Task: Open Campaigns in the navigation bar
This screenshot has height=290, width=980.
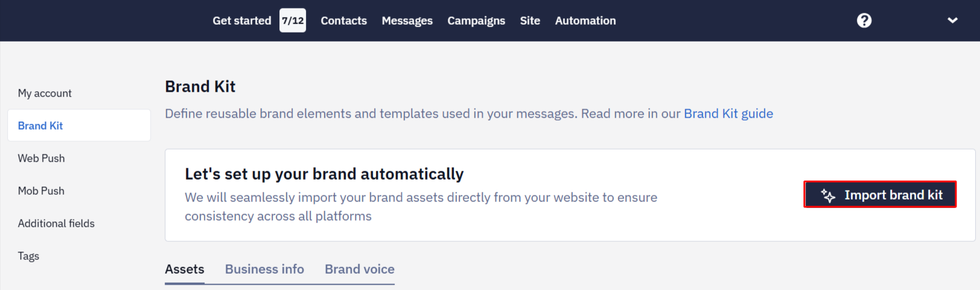Action: point(476,20)
